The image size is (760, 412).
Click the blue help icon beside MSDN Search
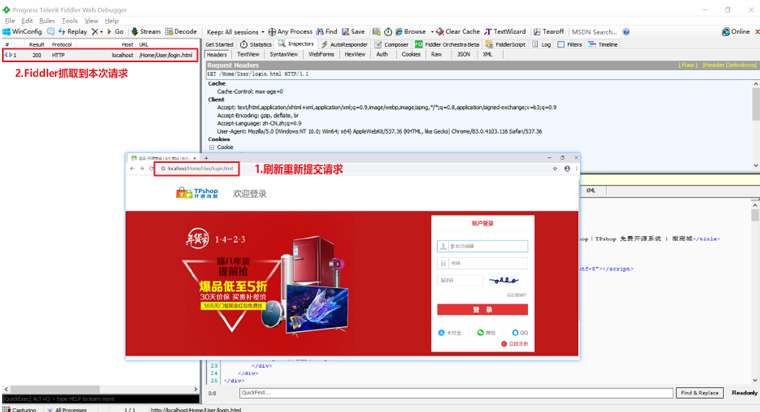[626, 32]
